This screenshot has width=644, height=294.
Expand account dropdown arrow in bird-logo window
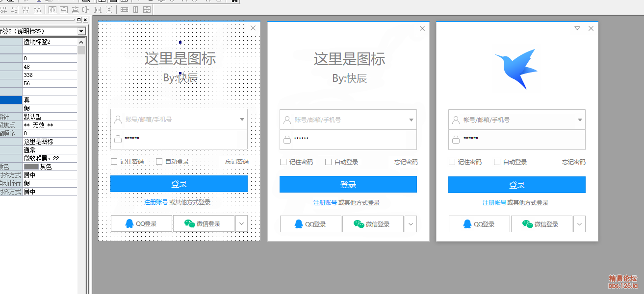pyautogui.click(x=580, y=120)
